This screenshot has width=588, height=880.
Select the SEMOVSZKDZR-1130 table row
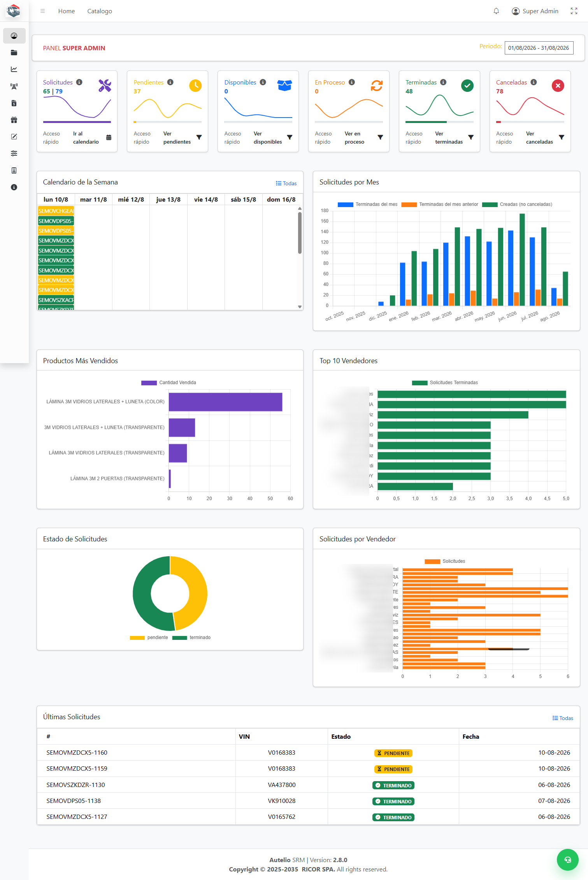point(308,785)
